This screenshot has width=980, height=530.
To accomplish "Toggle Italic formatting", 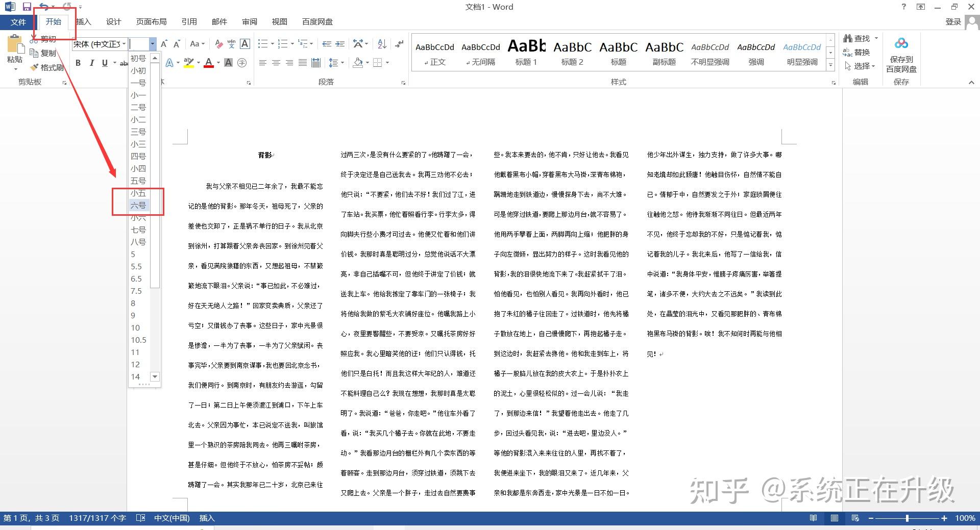I will point(91,63).
